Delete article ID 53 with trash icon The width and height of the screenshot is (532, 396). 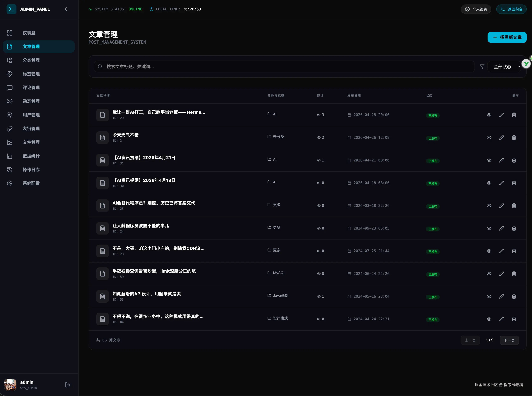514,296
